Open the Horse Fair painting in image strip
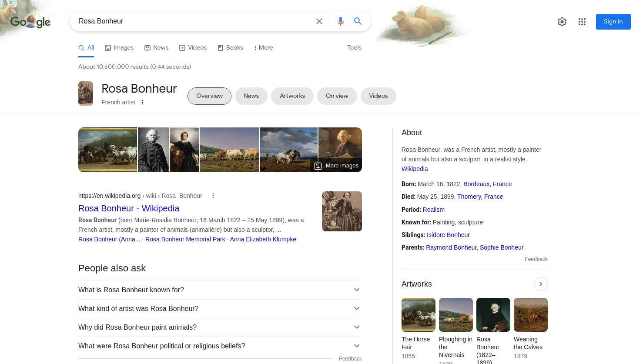Viewport: 643px width, 364px height. (x=107, y=150)
